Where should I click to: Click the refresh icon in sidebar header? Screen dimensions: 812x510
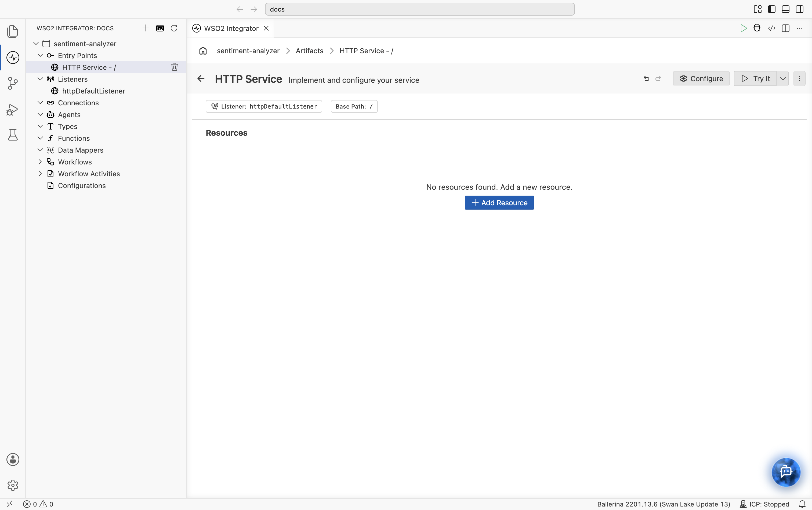coord(174,28)
